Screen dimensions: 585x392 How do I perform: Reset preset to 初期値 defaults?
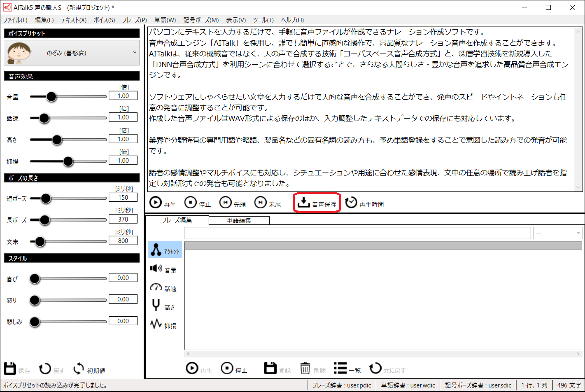(89, 369)
